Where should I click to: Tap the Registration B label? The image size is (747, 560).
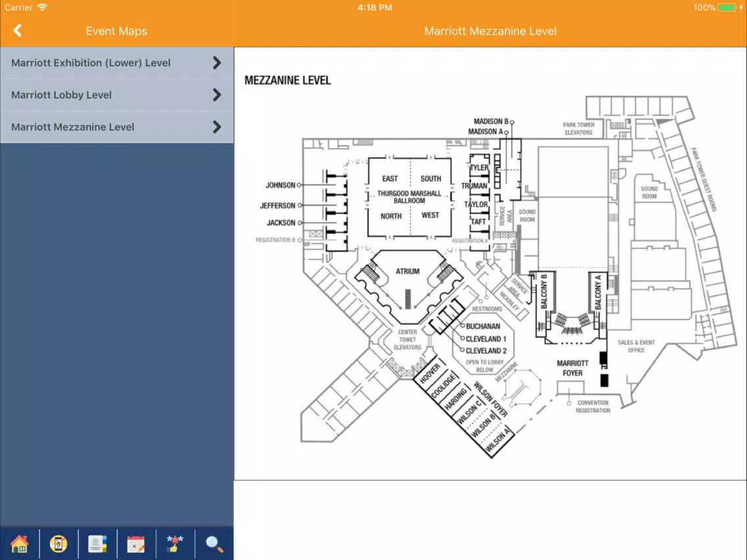click(x=276, y=240)
